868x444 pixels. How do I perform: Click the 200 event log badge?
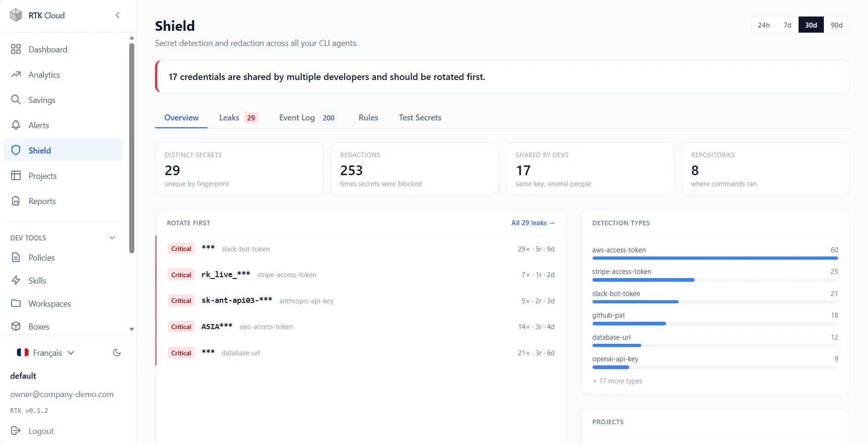pos(328,118)
